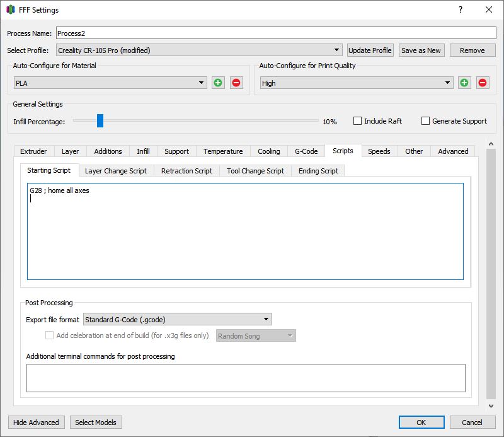
Task: Open the Ending Script sub-tab
Action: click(x=318, y=171)
